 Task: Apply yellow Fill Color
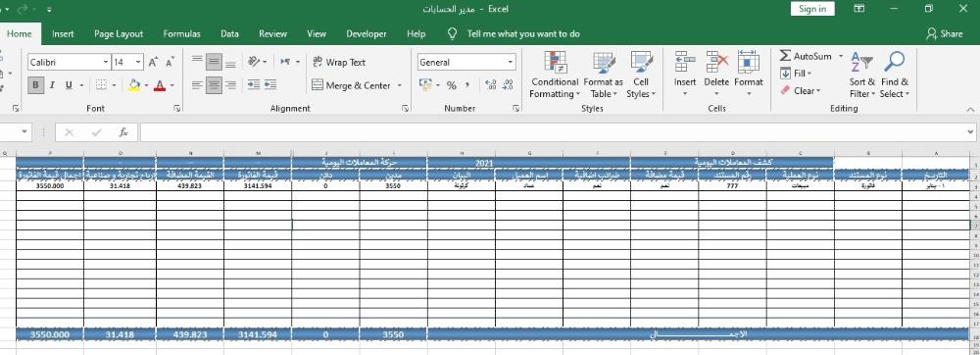133,85
